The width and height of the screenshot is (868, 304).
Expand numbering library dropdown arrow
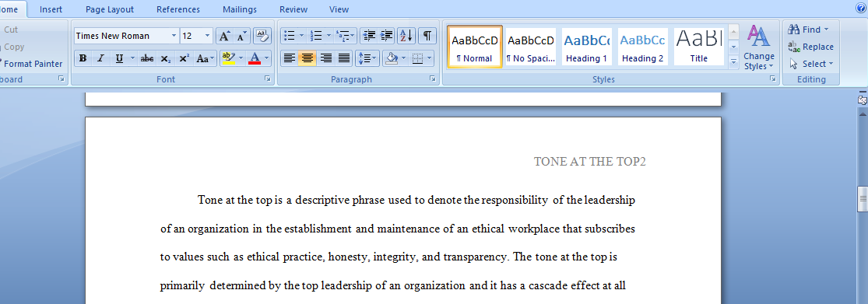coord(329,36)
